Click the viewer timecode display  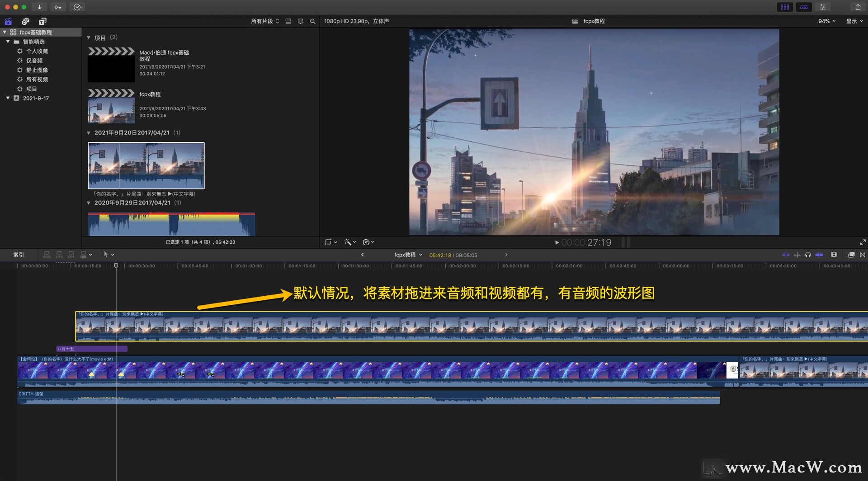[x=586, y=243]
